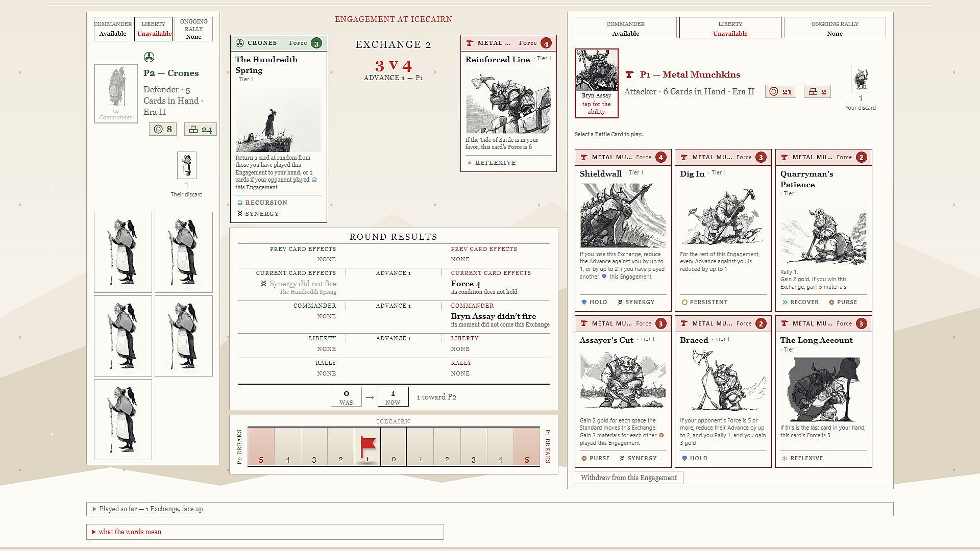Toggle P1 Liberty Unavailable box
This screenshot has height=551, width=980.
click(x=730, y=28)
